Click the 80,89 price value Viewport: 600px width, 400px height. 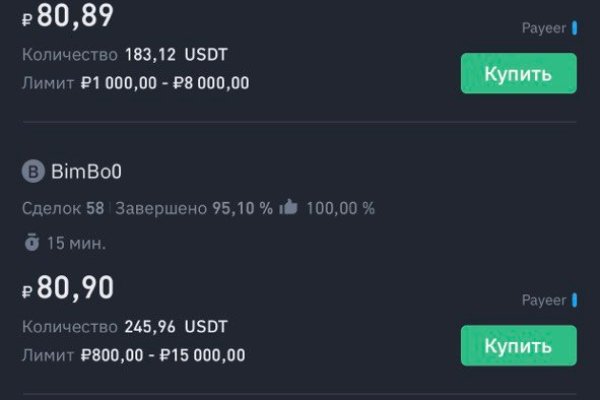click(75, 16)
